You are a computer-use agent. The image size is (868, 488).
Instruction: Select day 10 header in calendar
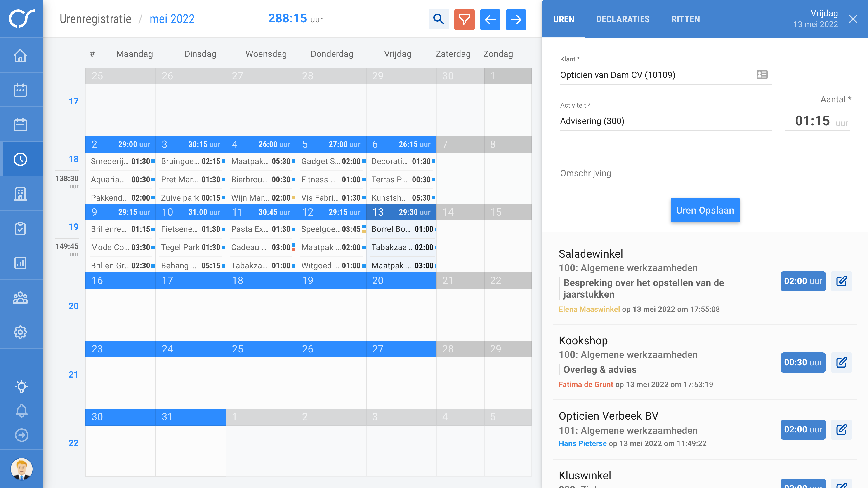pyautogui.click(x=191, y=212)
